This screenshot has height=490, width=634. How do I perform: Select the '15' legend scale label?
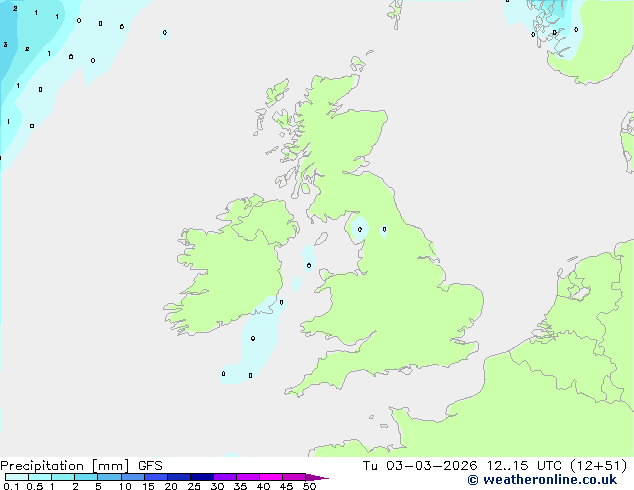(x=148, y=486)
